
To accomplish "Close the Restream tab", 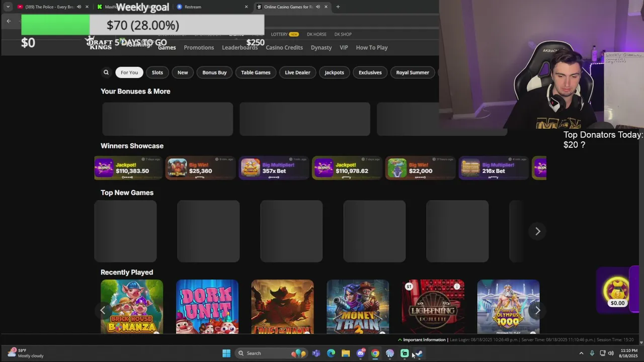I will click(x=246, y=7).
